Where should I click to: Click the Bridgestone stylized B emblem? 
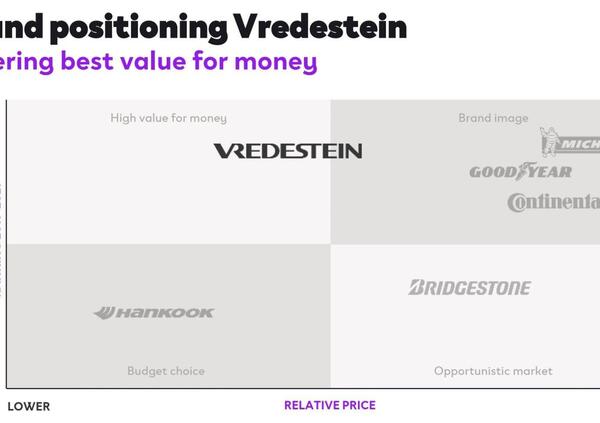click(x=415, y=287)
